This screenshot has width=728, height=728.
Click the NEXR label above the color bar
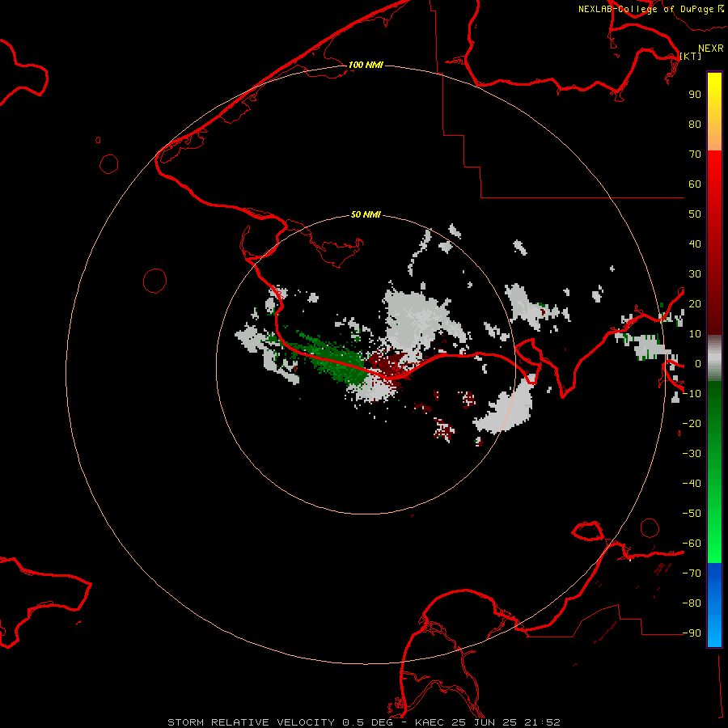711,49
